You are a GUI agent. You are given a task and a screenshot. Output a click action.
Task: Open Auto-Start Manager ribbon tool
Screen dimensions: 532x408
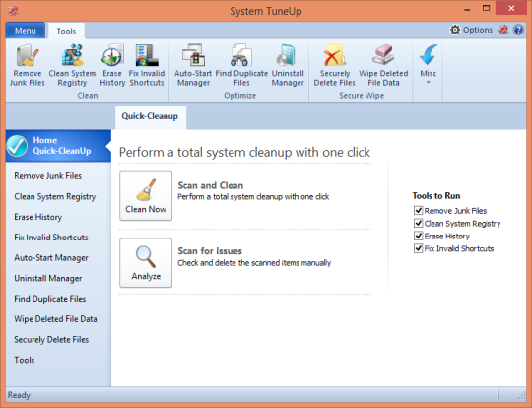click(x=193, y=65)
